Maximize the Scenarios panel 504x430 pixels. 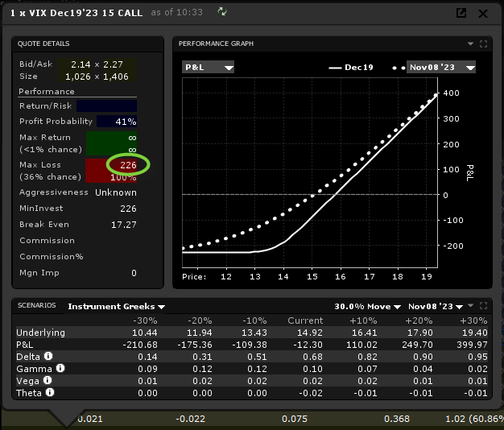[483, 306]
